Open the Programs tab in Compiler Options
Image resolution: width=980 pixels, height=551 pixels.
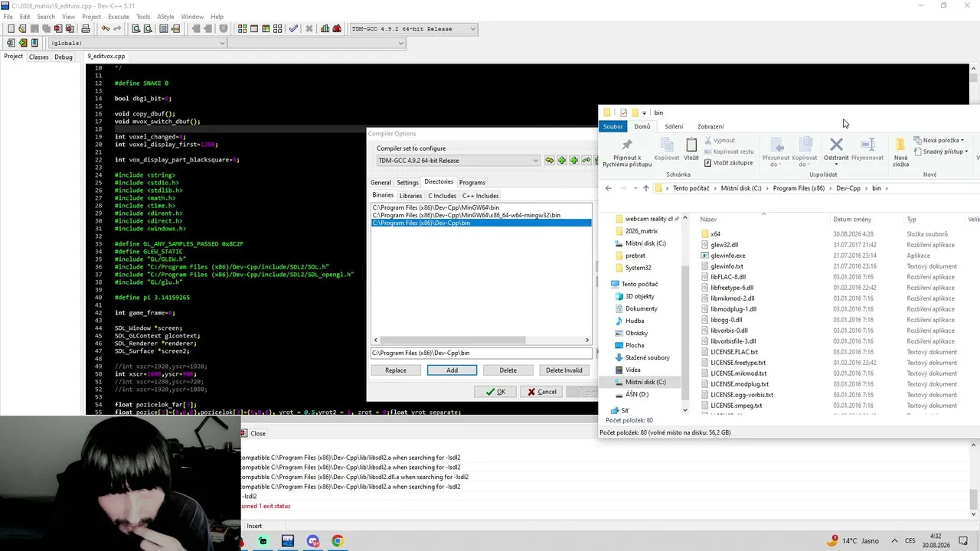coord(472,182)
